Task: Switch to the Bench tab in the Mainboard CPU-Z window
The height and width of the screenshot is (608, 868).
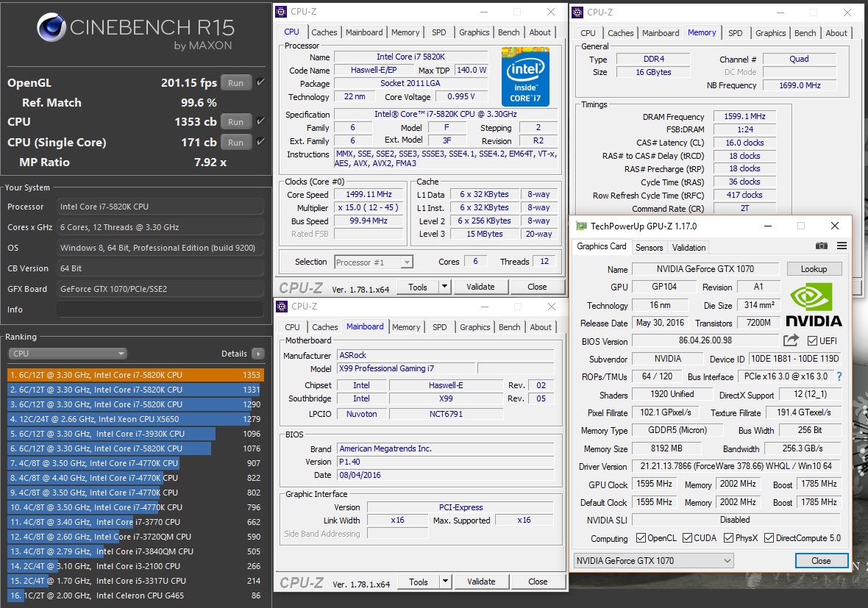Action: (509, 327)
